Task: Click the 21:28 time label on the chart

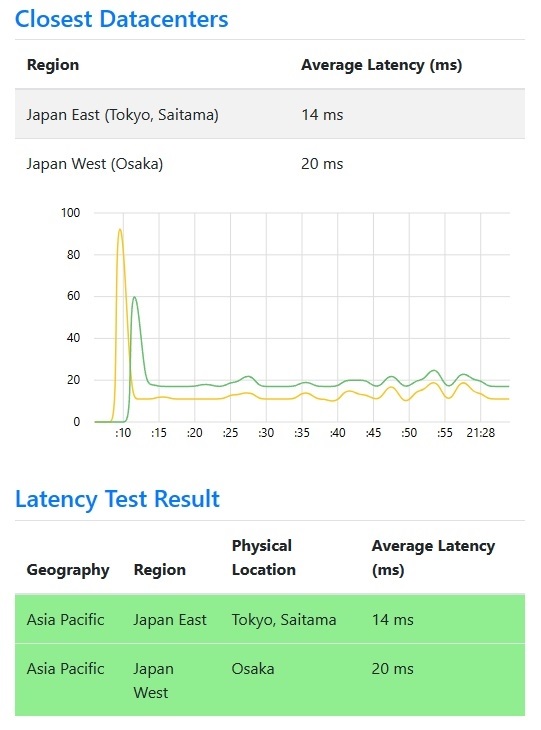Action: pyautogui.click(x=480, y=433)
